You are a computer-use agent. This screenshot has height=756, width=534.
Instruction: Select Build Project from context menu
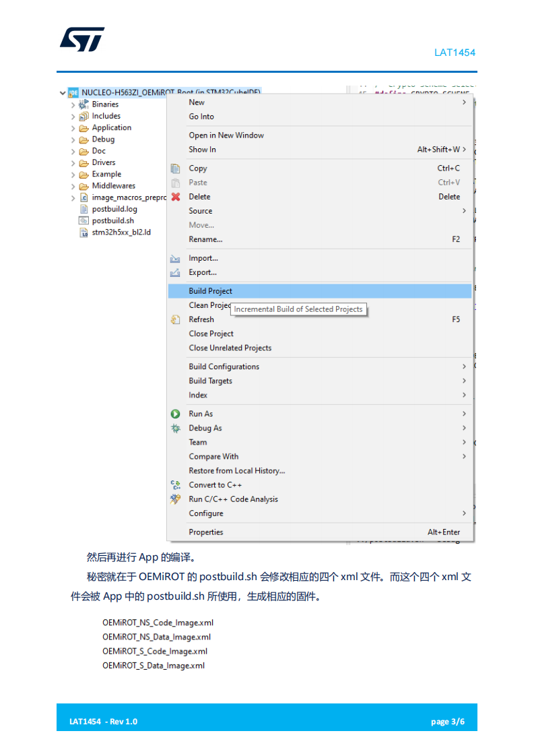[320, 290]
